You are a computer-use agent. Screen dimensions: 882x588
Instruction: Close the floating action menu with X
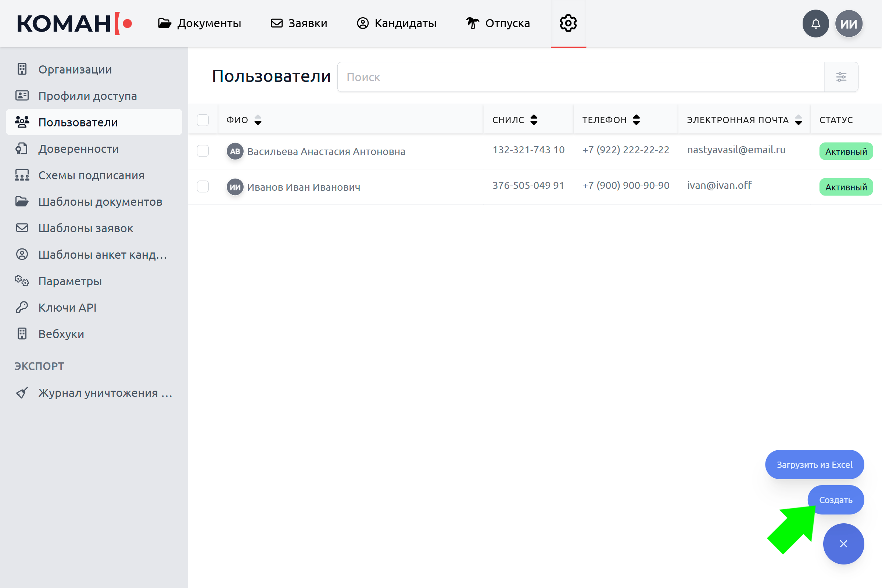point(843,544)
